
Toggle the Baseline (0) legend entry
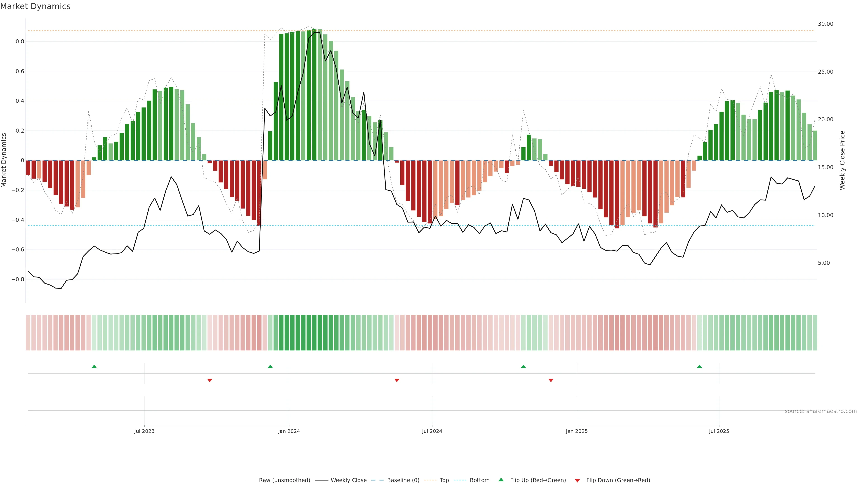click(x=403, y=480)
